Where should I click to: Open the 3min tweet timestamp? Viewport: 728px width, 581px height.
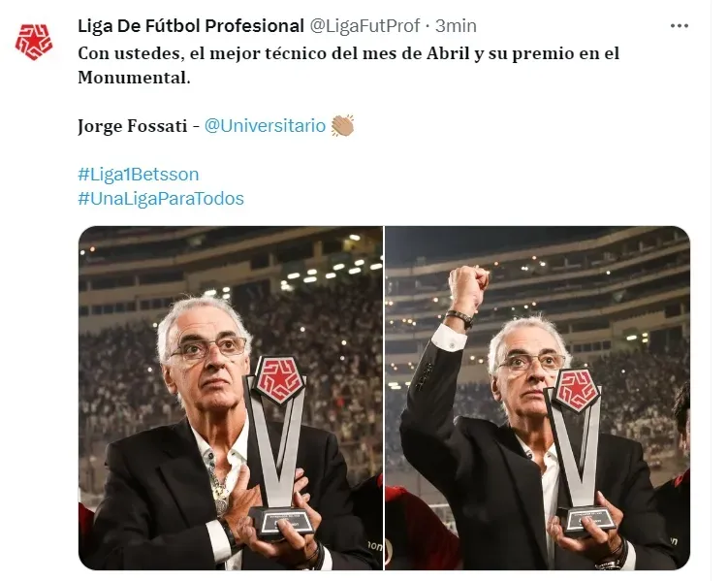click(456, 26)
